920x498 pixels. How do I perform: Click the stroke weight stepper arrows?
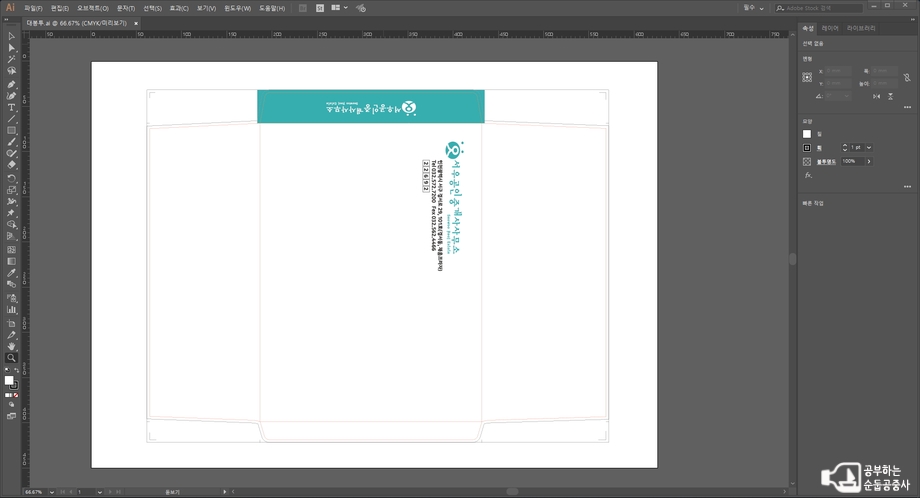click(x=845, y=147)
